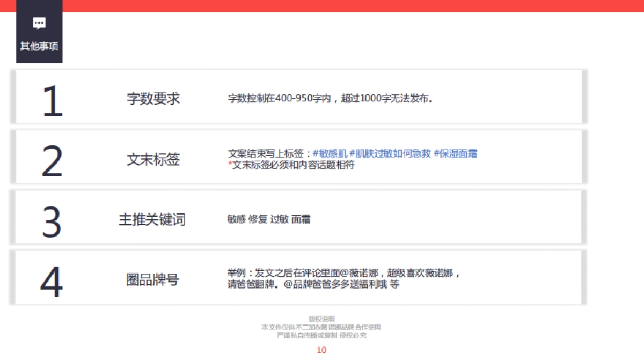
Task: Select the 字数要求 heading
Action: coord(153,99)
